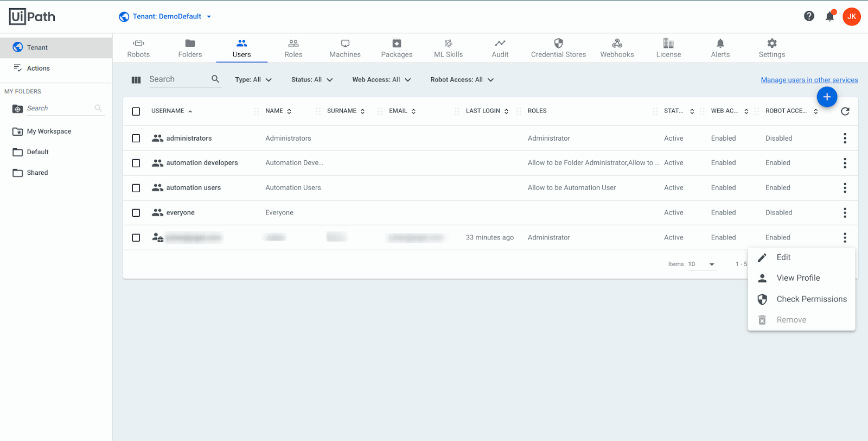Open the three-dot menu for automation users
The width and height of the screenshot is (868, 441).
point(845,188)
